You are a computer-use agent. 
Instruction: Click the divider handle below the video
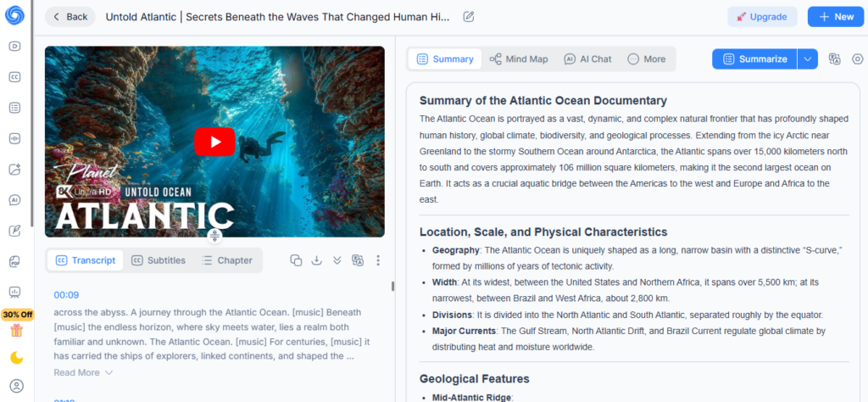(214, 237)
